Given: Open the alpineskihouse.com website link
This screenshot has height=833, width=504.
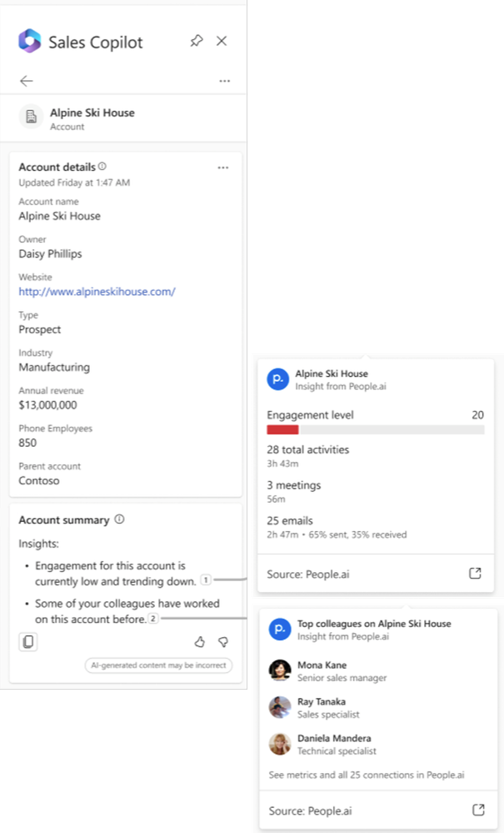Looking at the screenshot, I should (x=97, y=291).
